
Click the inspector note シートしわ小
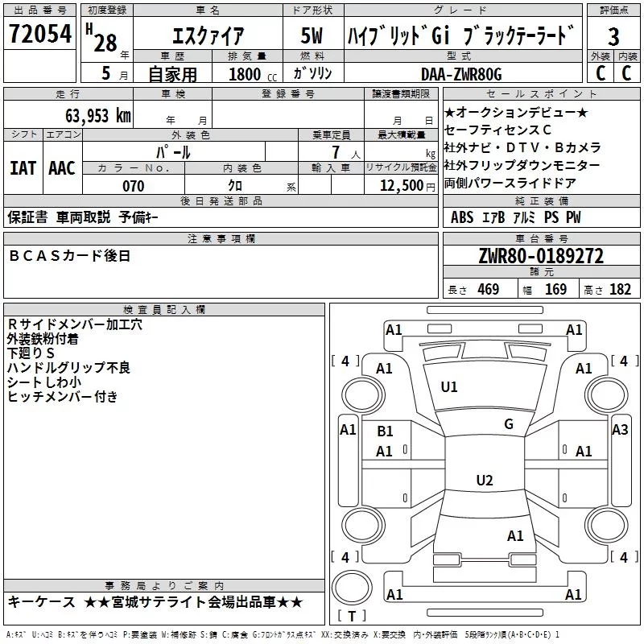click(44, 382)
